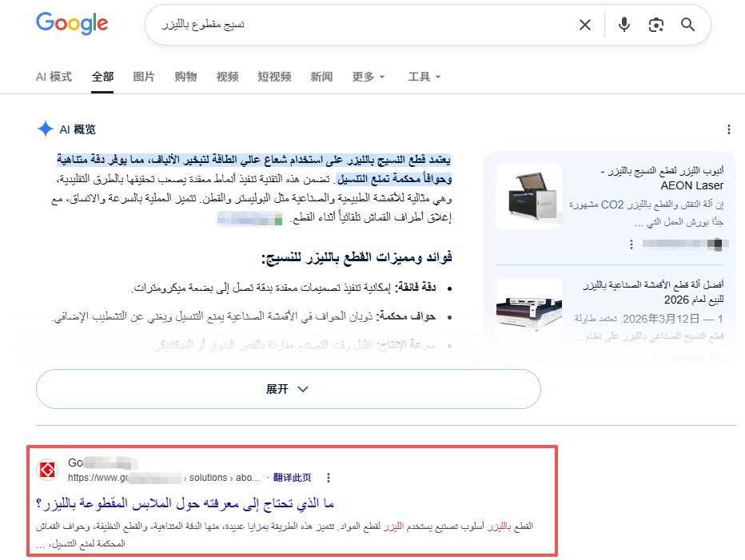Open three-dot menu on AEON Laser card
The height and width of the screenshot is (560, 745).
(x=631, y=244)
